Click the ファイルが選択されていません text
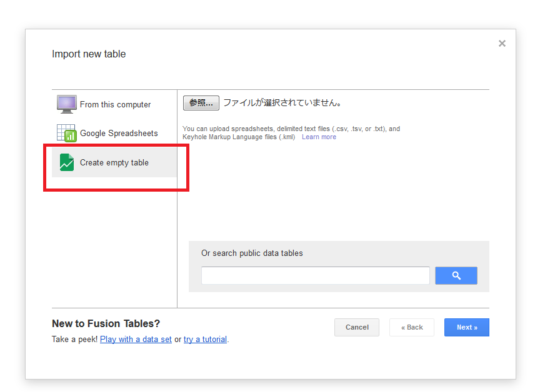This screenshot has width=535, height=392. point(282,103)
